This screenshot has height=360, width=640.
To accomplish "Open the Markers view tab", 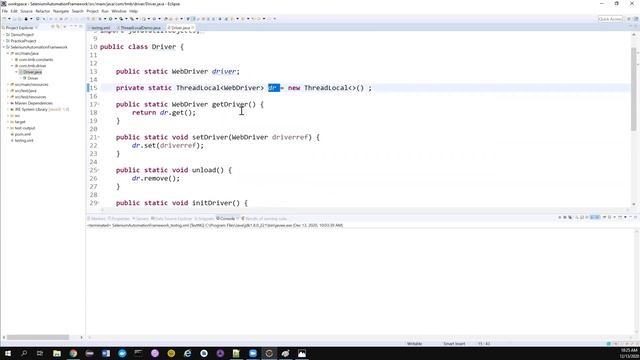I will pyautogui.click(x=97, y=218).
